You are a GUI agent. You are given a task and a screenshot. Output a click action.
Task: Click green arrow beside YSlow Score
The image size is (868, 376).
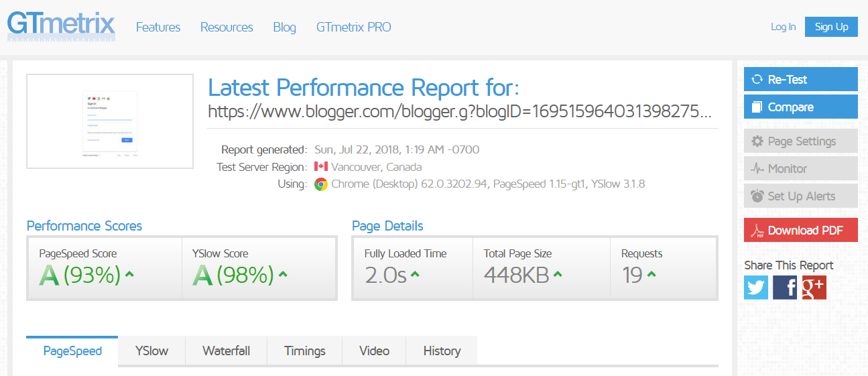pyautogui.click(x=283, y=274)
